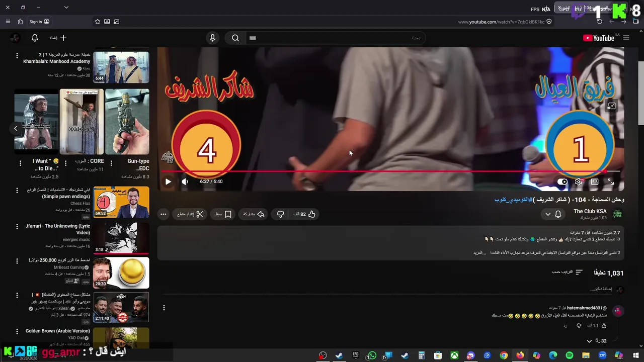Dislike the hatemahmed4831 comment
This screenshot has width=644, height=362.
pos(579,326)
